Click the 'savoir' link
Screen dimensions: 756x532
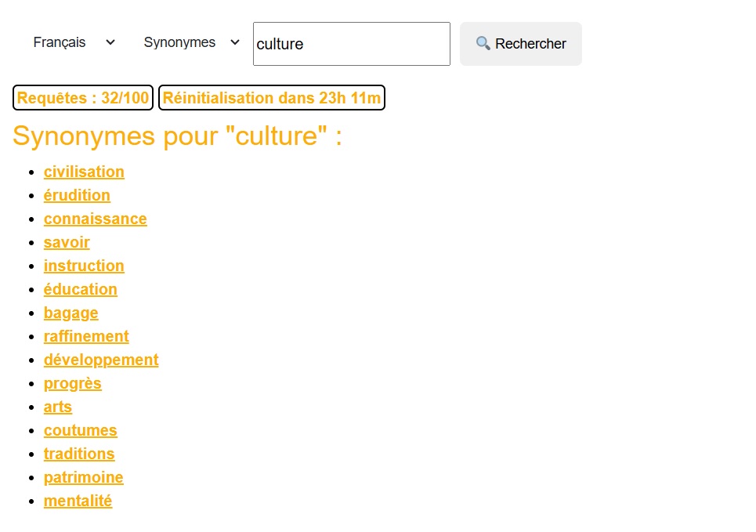(67, 242)
